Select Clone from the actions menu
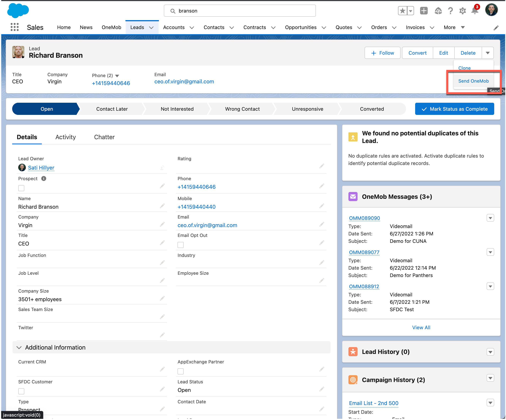Screen dimensions: 506x420 464,68
